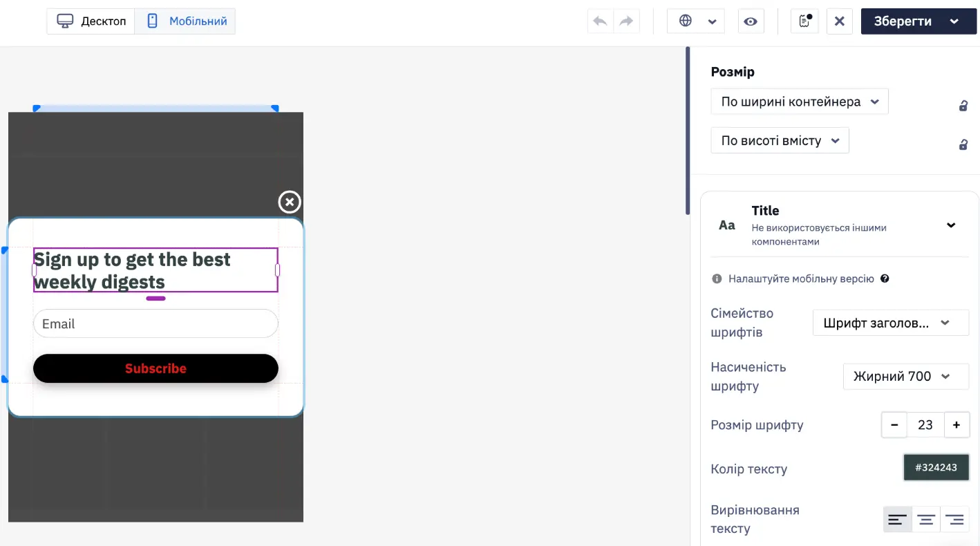Select the heading text 'Sign up to get the best weekly digests'
The width and height of the screenshot is (980, 546).
[x=156, y=270]
